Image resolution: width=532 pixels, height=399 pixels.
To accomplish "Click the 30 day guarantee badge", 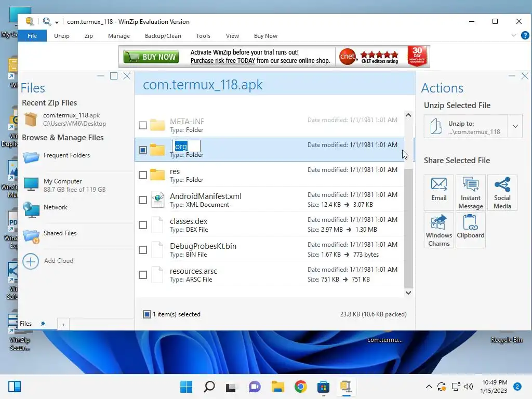I will pyautogui.click(x=417, y=56).
